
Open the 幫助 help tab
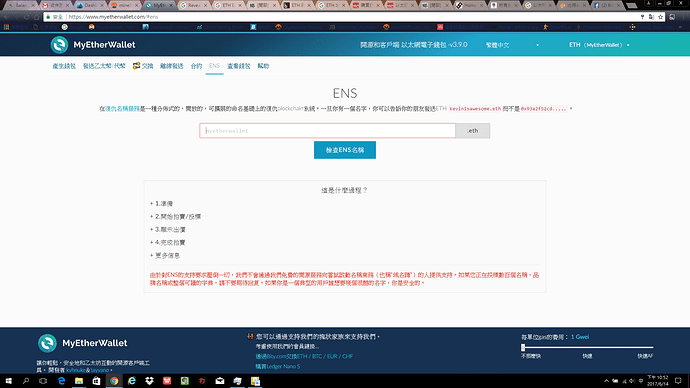[263, 66]
